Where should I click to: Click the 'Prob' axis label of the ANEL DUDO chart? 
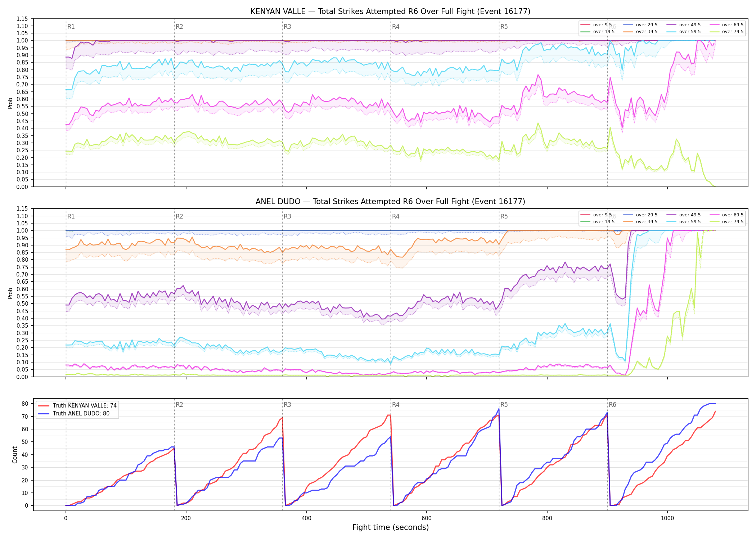(10, 293)
